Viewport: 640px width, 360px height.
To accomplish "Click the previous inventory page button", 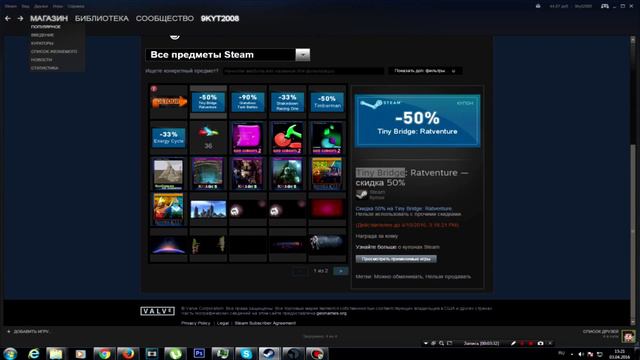I will point(300,271).
